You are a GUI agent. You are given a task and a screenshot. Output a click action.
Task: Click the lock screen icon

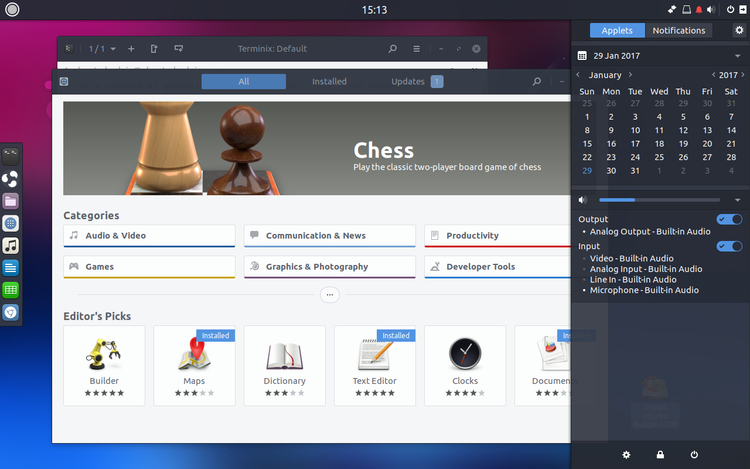pos(660,455)
